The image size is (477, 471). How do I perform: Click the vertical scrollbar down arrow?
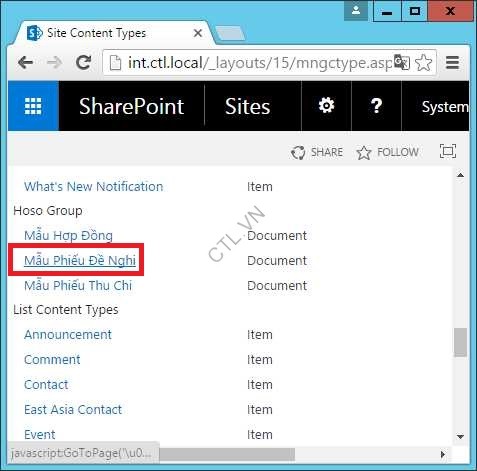(461, 436)
